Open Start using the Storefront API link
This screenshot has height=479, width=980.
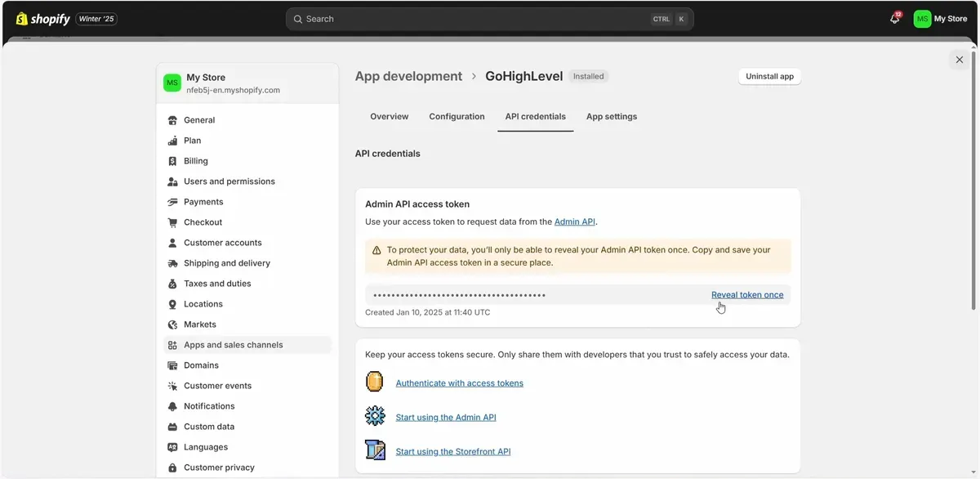click(453, 451)
